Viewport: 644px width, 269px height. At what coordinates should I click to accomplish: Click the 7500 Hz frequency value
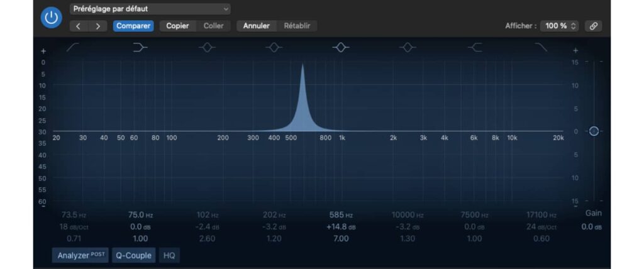(x=474, y=215)
